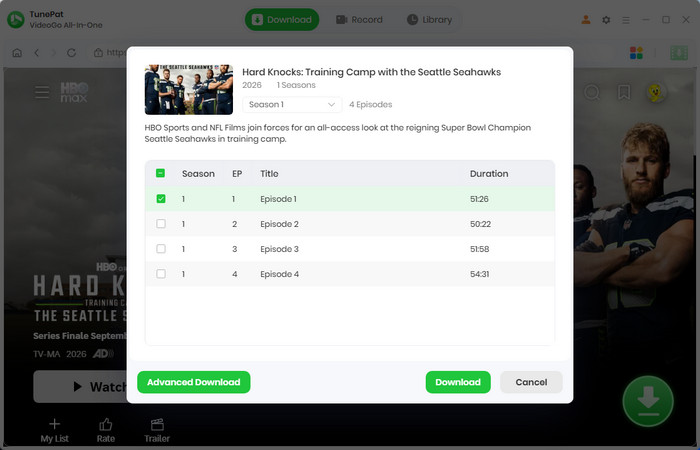Click the floating green download circle
700x450 pixels.
[648, 401]
